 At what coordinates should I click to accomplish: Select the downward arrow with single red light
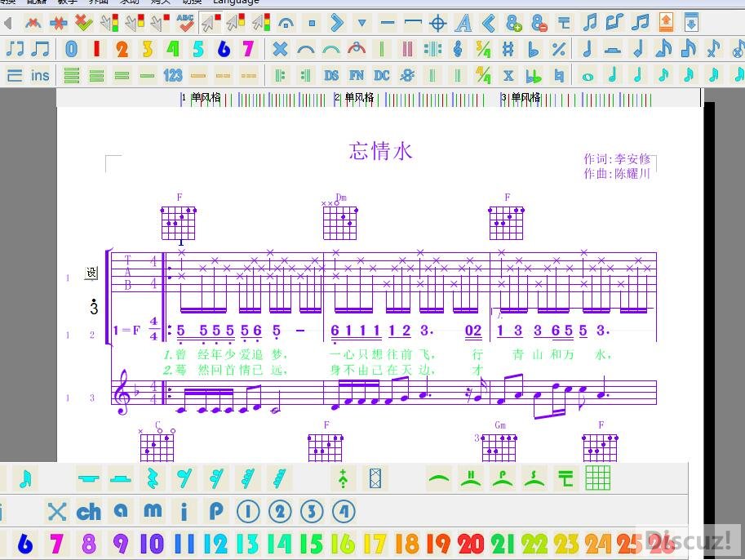coord(160,22)
